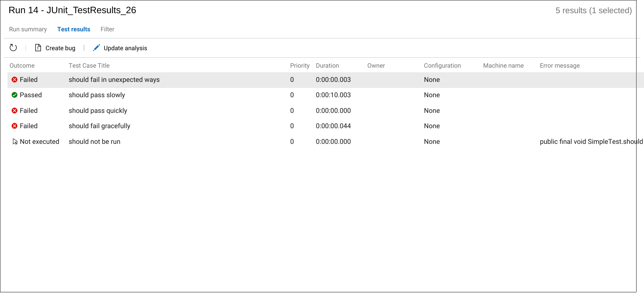Open the Filter tab
This screenshot has width=644, height=303.
click(x=107, y=29)
